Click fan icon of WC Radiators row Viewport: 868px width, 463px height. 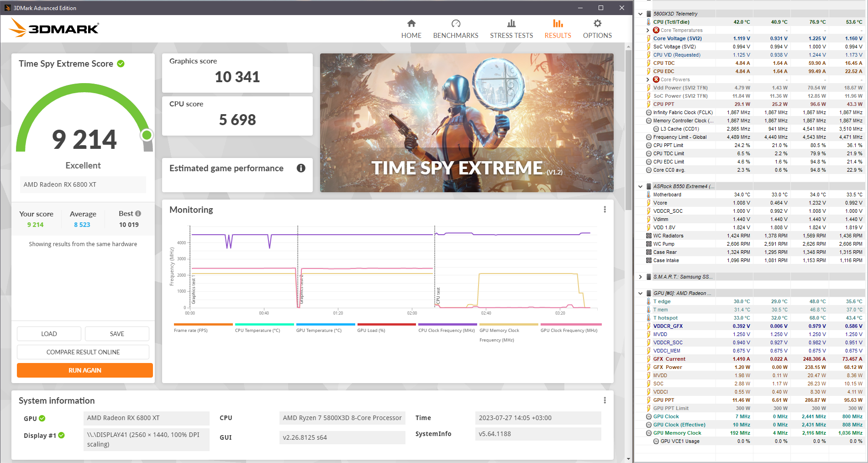click(649, 236)
